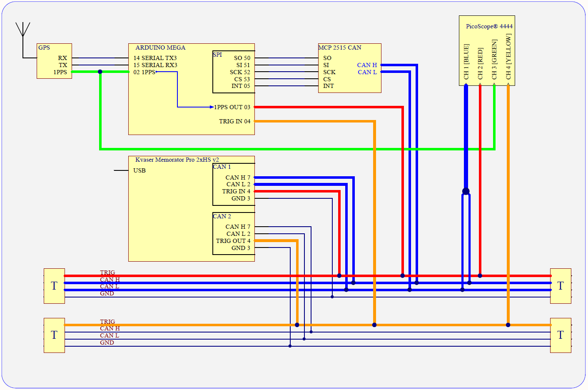This screenshot has width=588, height=390.
Task: Click the TX pin on the GPS block
Action: (x=63, y=65)
